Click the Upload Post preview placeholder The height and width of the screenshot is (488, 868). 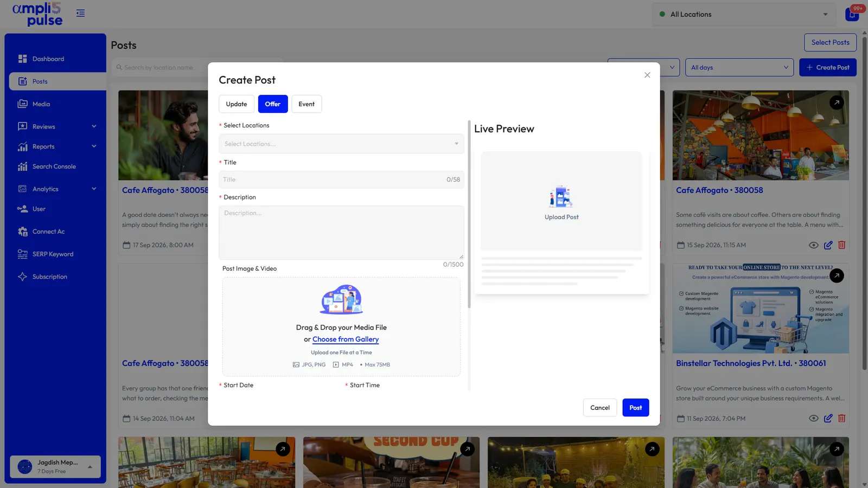click(561, 201)
